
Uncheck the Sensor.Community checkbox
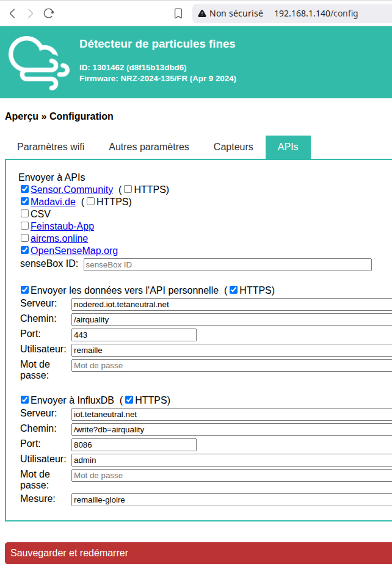[24, 190]
